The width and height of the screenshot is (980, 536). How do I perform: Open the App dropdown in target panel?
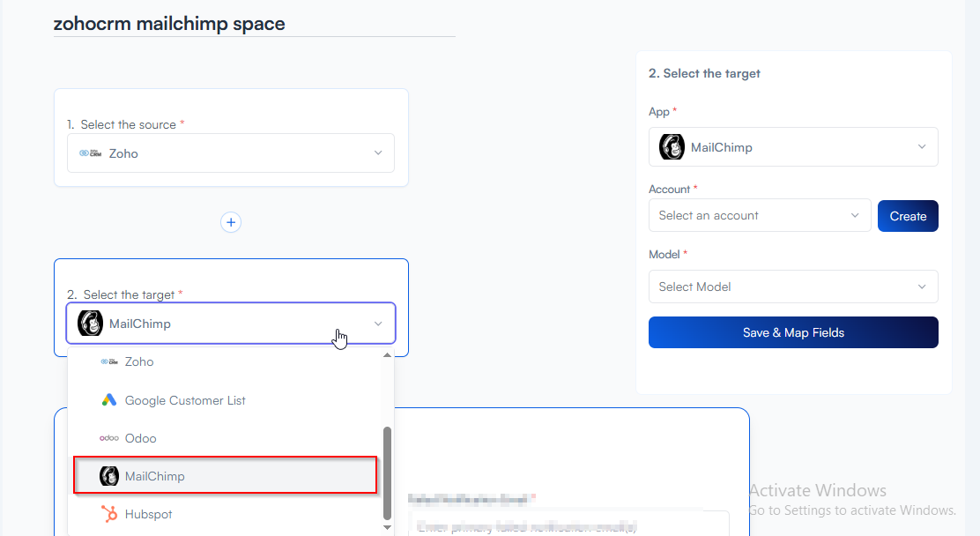coord(922,147)
